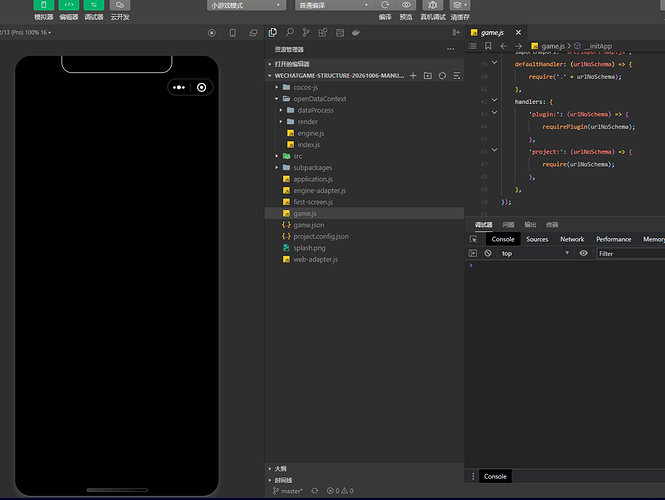The image size is (665, 500).
Task: Focus the console Filter input field
Action: (631, 254)
